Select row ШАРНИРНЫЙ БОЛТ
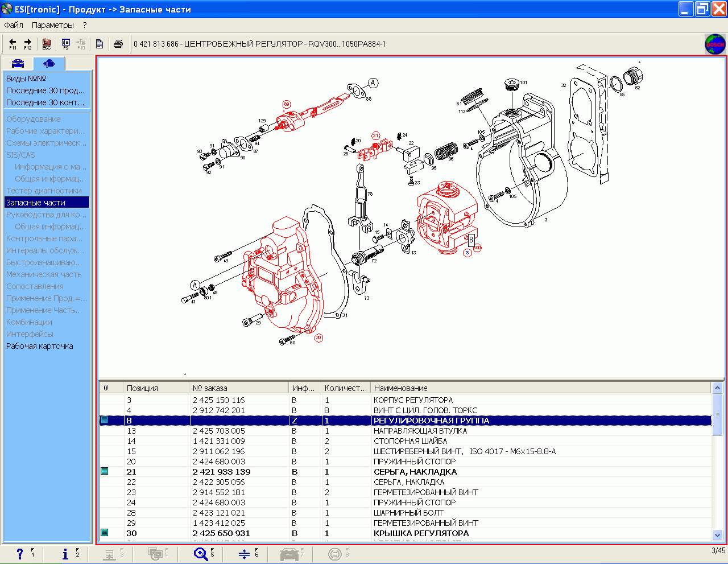Viewport: 728px width, 564px height. [x=406, y=513]
